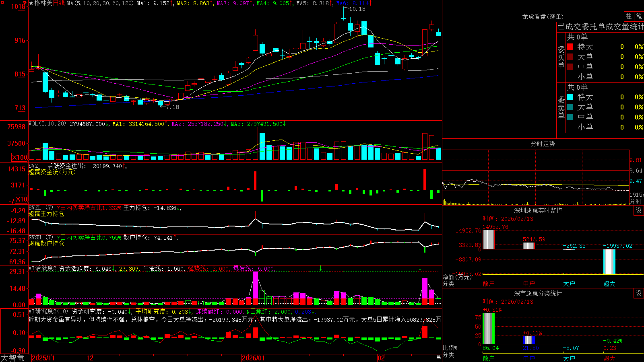
Task: Jump to 2026/01 on the timeline
Action: (x=254, y=358)
